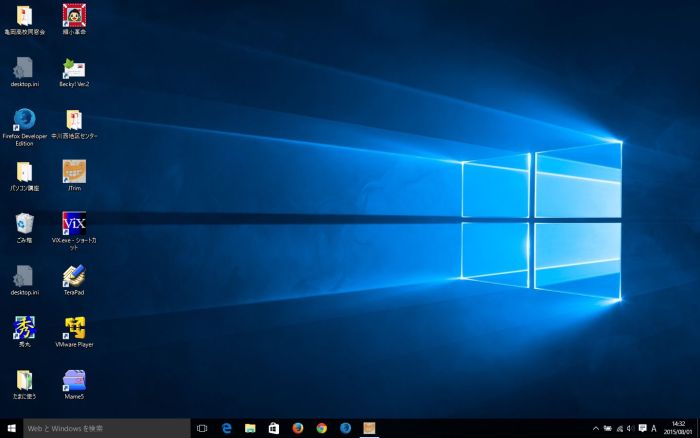This screenshot has width=700, height=438.
Task: Select the たまに使う folder icon
Action: (x=24, y=380)
